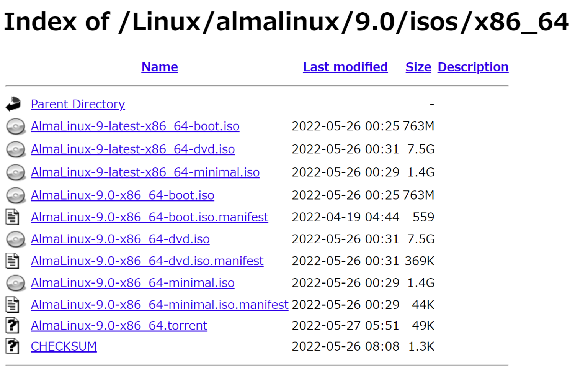Click the question-mark icon beside CHECKSUM
This screenshot has width=588, height=374.
pyautogui.click(x=13, y=346)
